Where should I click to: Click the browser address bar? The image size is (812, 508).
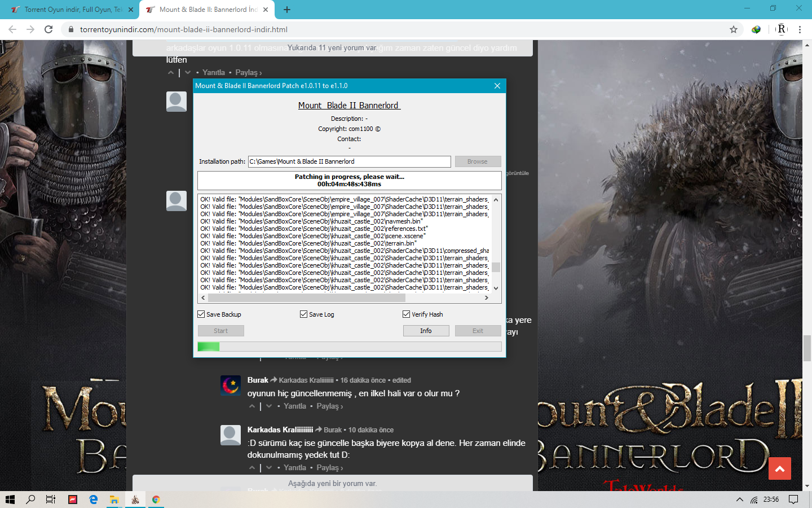tap(395, 29)
